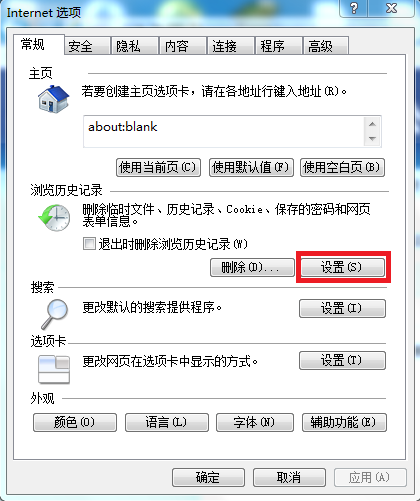This screenshot has height=501, width=420.
Task: Open the 字体(N) fonts button
Action: tap(255, 422)
